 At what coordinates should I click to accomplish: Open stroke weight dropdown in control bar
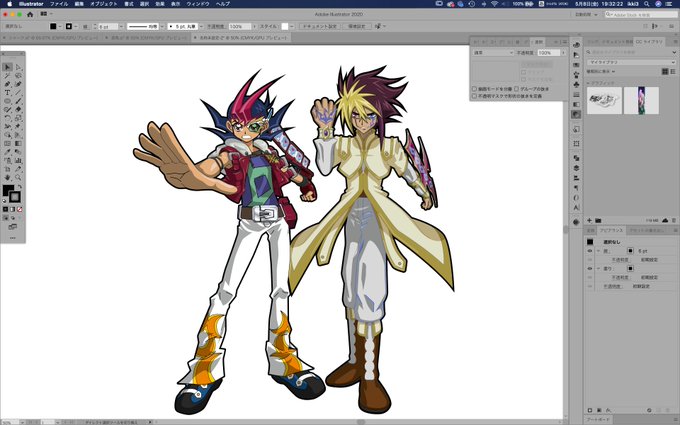121,26
